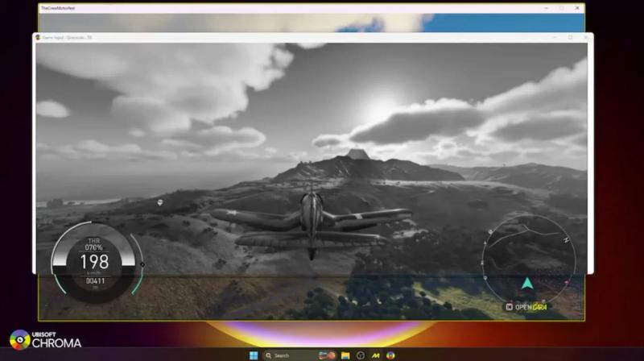The width and height of the screenshot is (644, 361).
Task: Click the N compass marker on minimap
Action: 566,239
